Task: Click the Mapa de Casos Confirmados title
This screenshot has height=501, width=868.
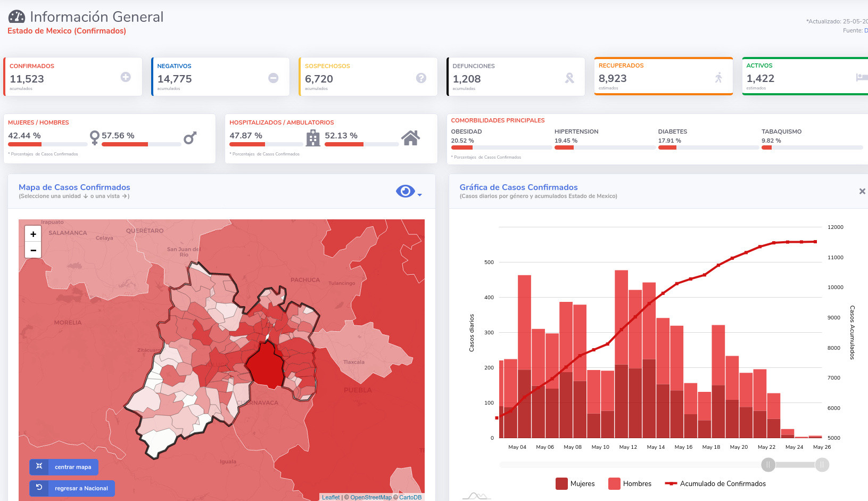Action: coord(75,187)
